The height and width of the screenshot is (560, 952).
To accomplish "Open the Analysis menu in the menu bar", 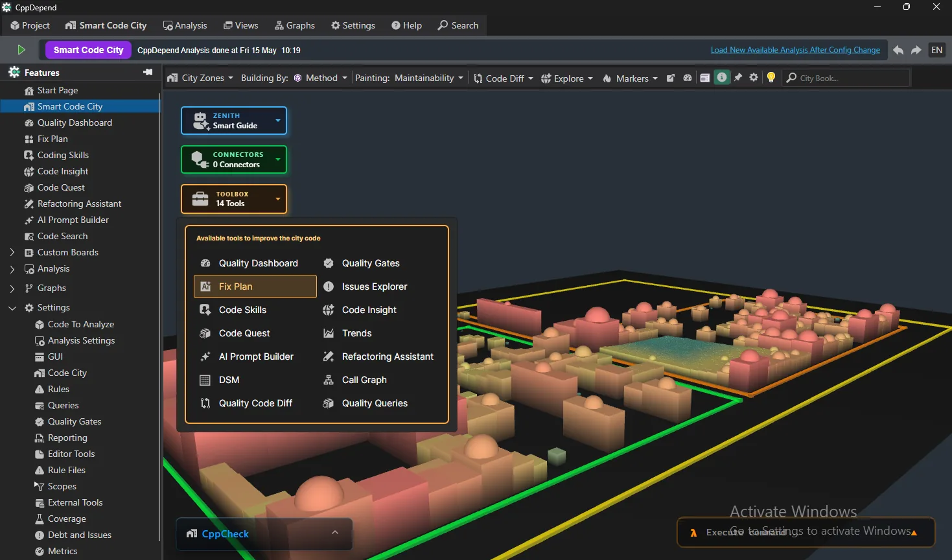I will coord(185,25).
